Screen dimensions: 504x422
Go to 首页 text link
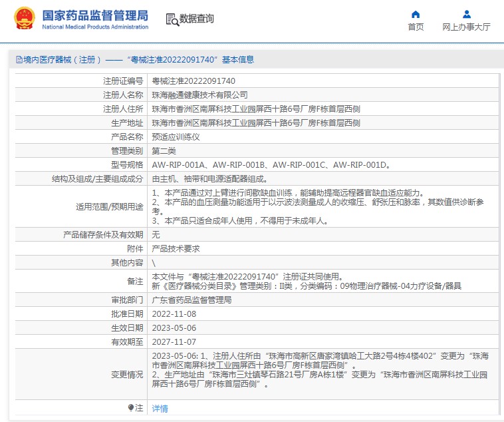[x=416, y=27]
